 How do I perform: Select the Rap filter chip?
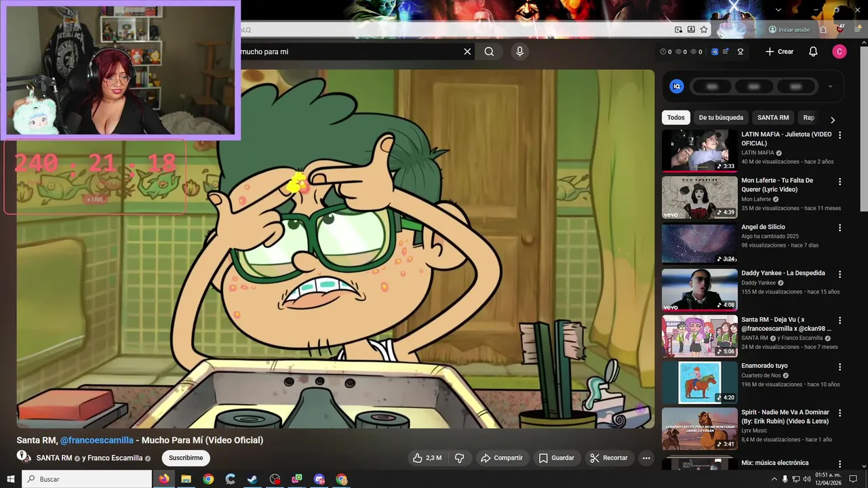[808, 117]
